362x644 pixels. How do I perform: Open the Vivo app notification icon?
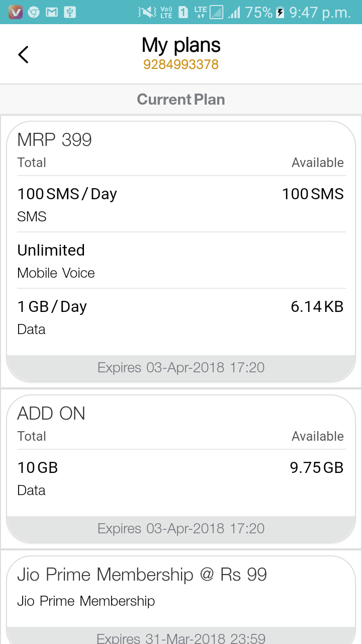[x=16, y=12]
